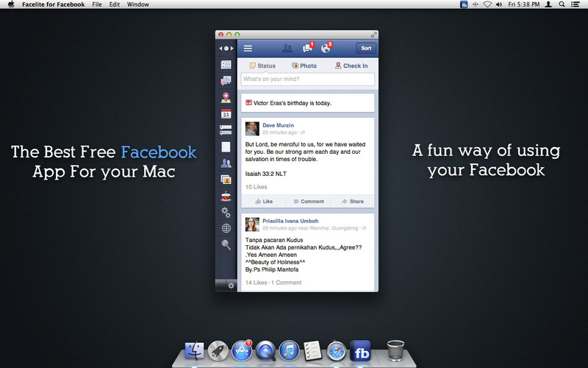Open the Photos sidebar icon
The width and height of the screenshot is (588, 368).
click(x=226, y=180)
